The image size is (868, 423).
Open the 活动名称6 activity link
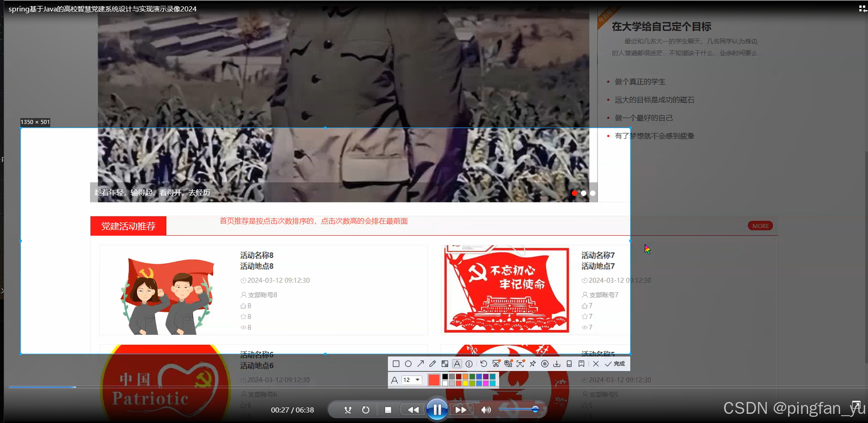257,354
